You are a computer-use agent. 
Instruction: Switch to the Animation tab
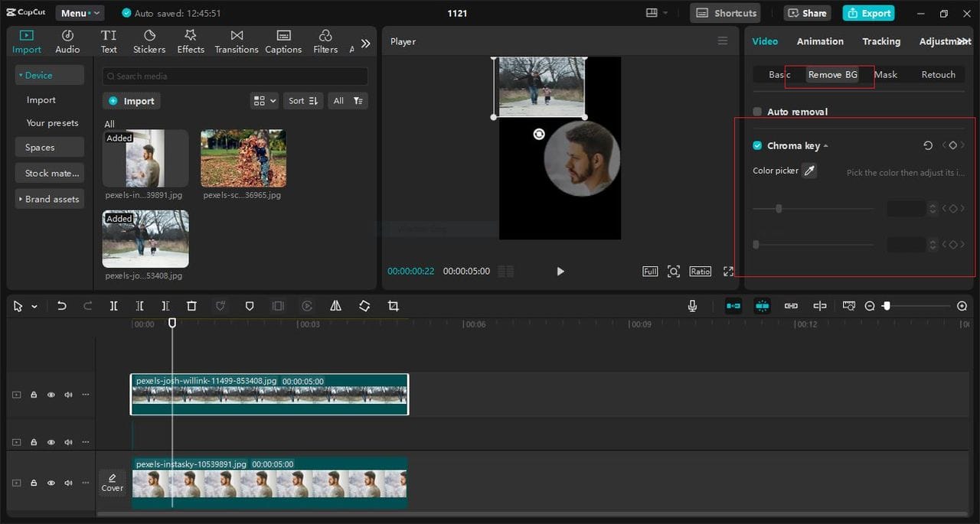(820, 41)
